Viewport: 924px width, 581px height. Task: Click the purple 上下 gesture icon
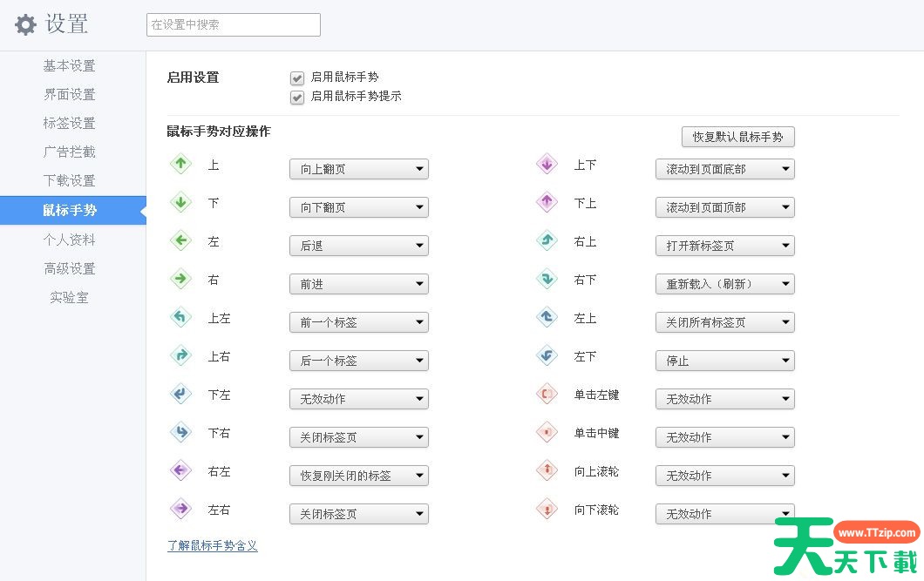tap(547, 164)
